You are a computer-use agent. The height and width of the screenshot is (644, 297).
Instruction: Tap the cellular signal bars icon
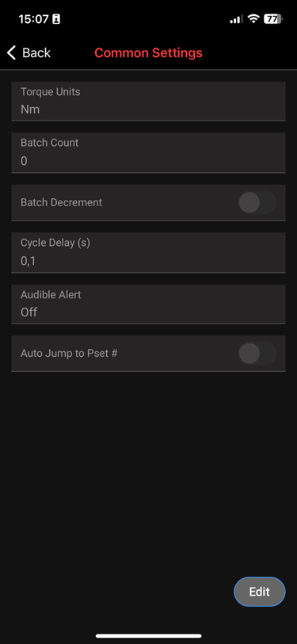pos(236,19)
